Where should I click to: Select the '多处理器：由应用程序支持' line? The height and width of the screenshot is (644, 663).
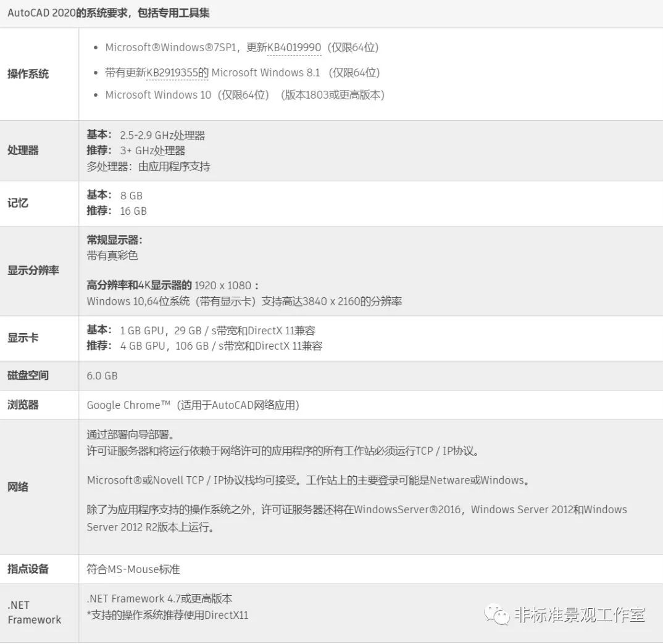click(148, 166)
